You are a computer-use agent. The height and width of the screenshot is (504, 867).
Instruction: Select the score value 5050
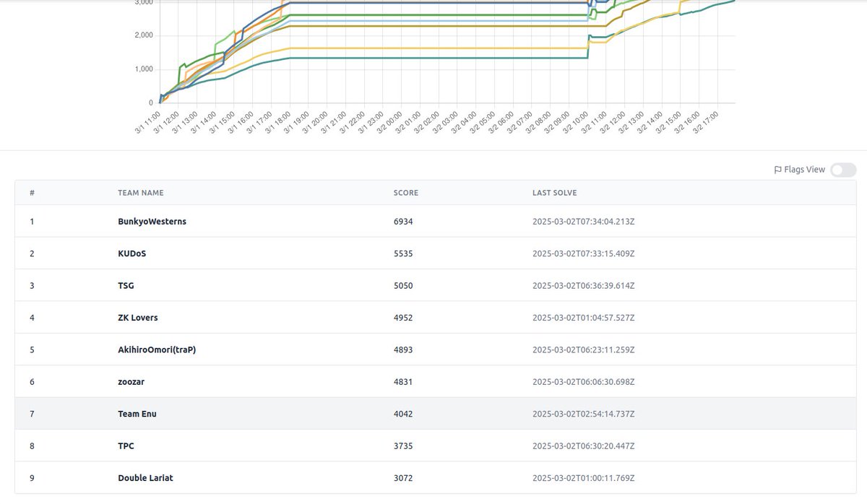403,286
